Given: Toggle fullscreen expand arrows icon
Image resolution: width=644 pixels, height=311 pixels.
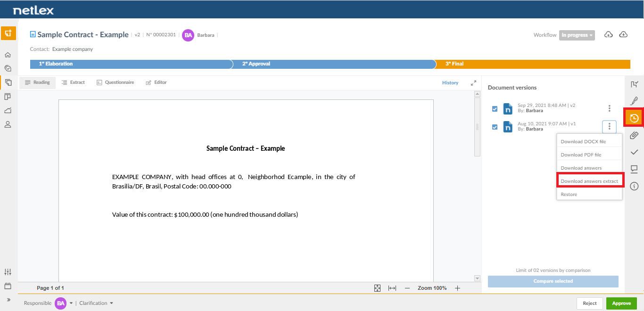Looking at the screenshot, I should click(473, 83).
